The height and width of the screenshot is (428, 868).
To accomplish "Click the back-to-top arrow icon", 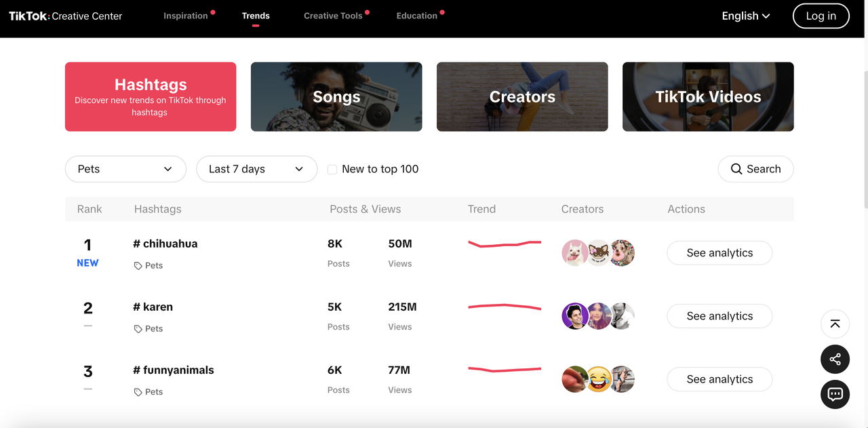I will (835, 324).
